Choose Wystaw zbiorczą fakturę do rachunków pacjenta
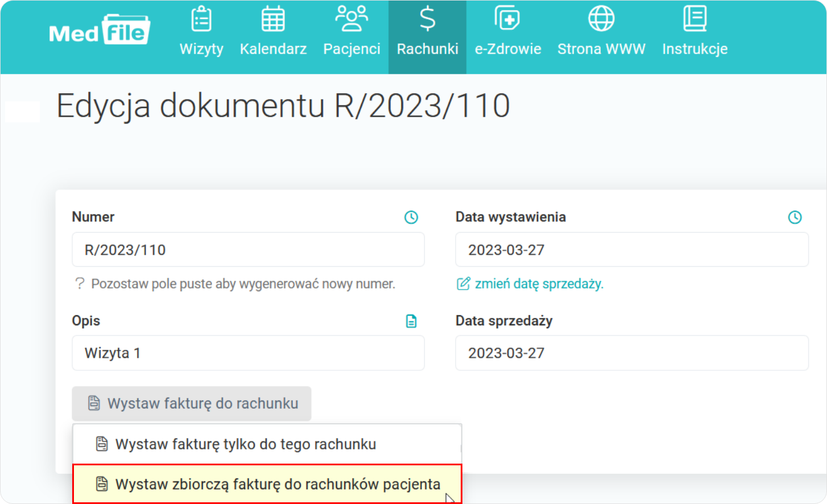This screenshot has width=827, height=504. (x=267, y=484)
